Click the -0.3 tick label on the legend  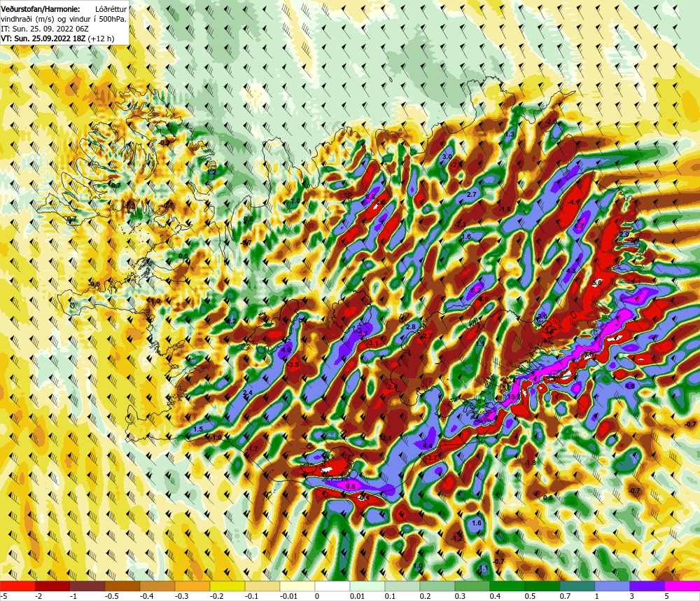tap(181, 595)
